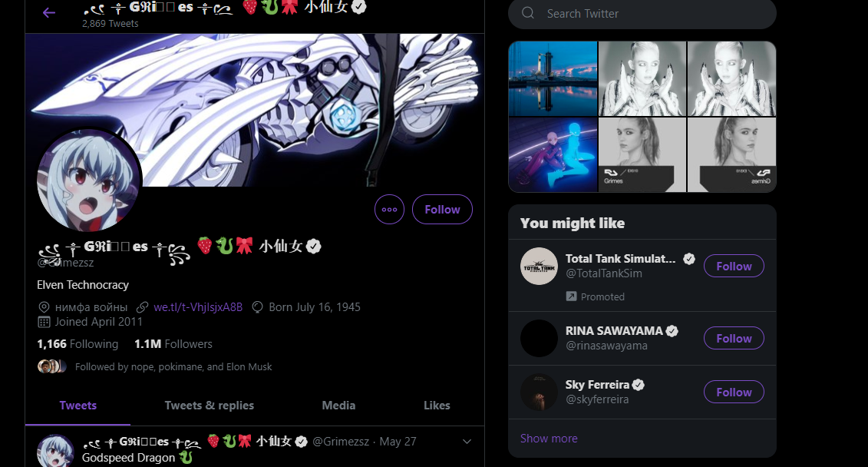Follow Sky Ferreira
The height and width of the screenshot is (467, 868).
(x=734, y=392)
